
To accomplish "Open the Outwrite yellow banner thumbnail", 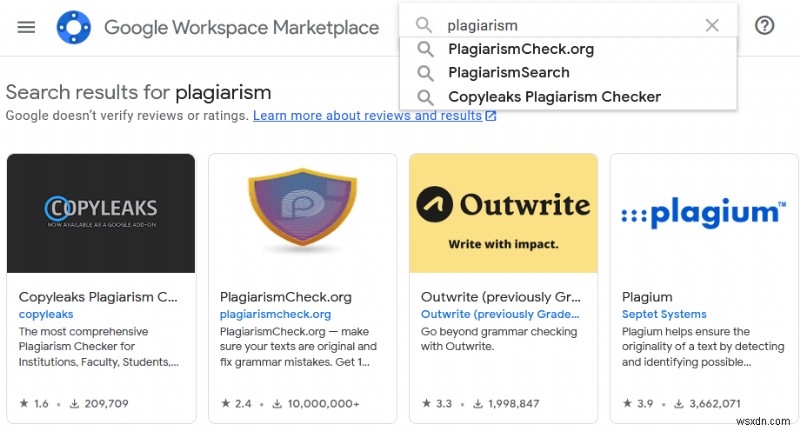I will tap(504, 213).
